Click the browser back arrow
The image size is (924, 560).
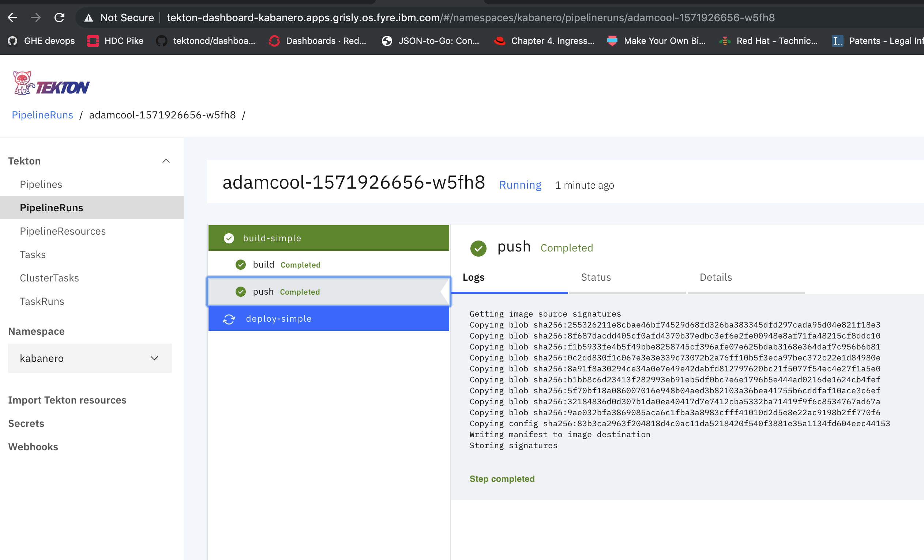click(13, 18)
